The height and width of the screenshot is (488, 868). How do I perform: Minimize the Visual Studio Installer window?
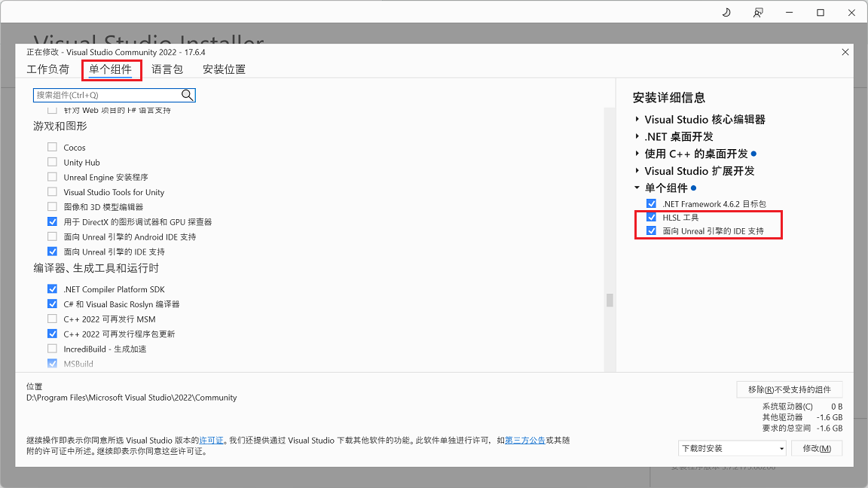(x=790, y=12)
